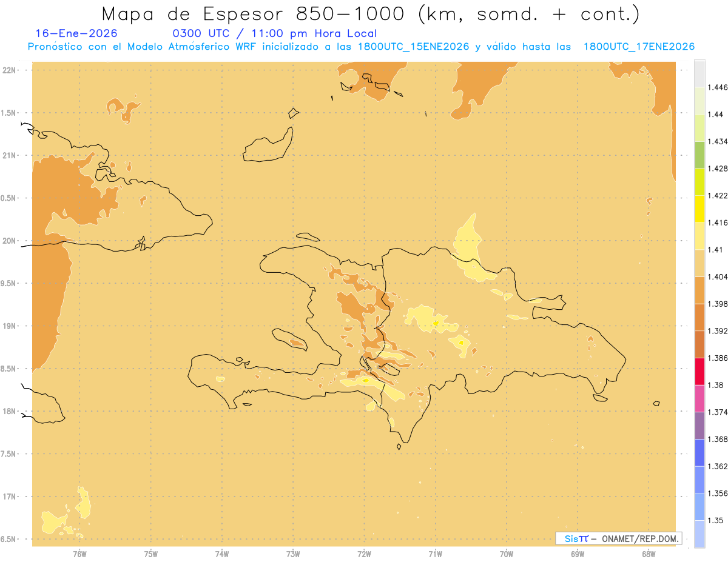This screenshot has width=728, height=562.
Task: Pick the purple legend swatch above 1.368
Action: (699, 425)
